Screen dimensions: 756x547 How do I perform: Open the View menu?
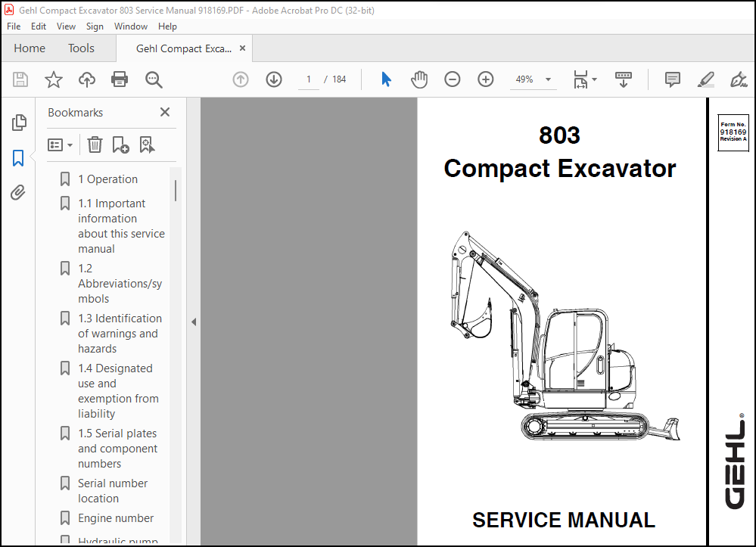[x=66, y=26]
